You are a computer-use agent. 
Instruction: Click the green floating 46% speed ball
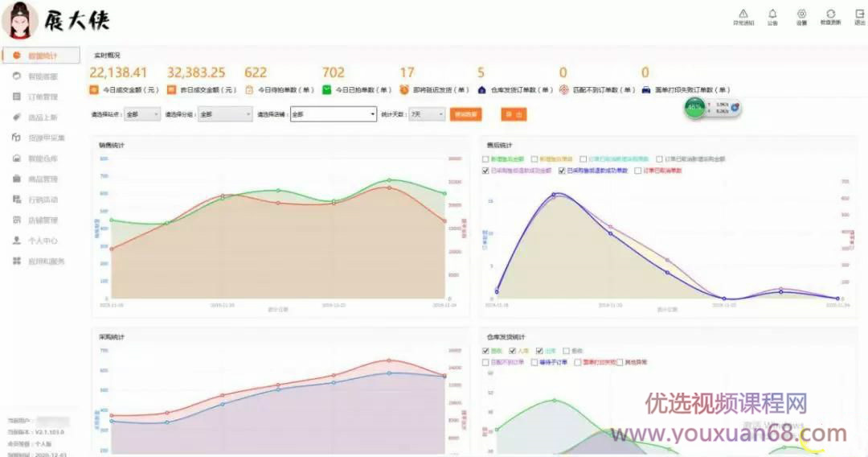click(x=695, y=108)
